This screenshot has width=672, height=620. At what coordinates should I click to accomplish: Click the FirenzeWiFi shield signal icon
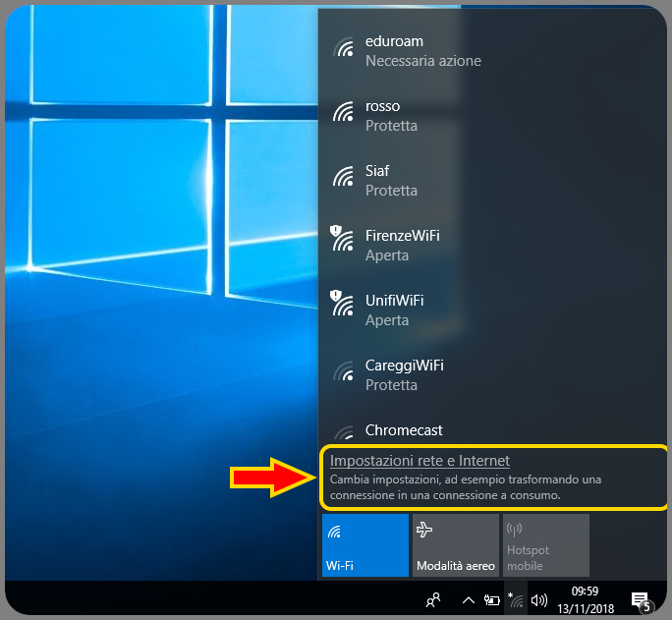342,238
